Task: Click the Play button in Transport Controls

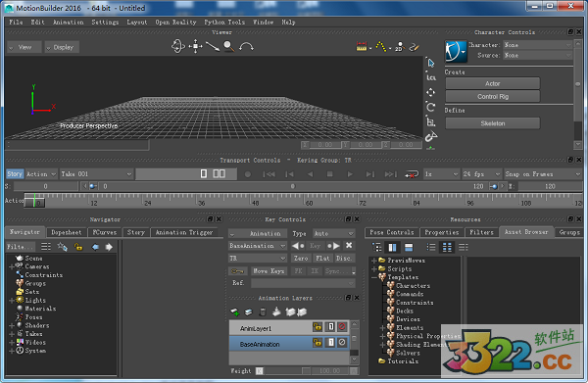Action: tap(350, 174)
